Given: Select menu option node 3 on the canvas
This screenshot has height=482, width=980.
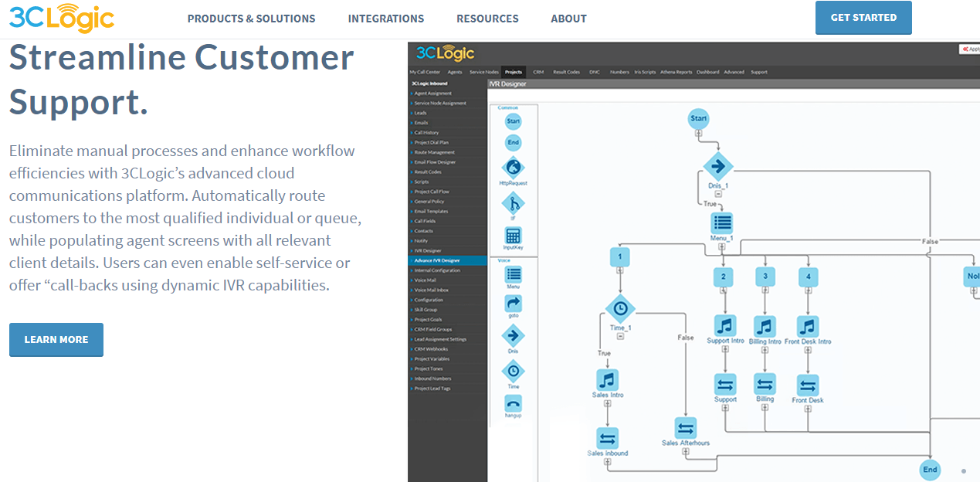Looking at the screenshot, I should (765, 276).
